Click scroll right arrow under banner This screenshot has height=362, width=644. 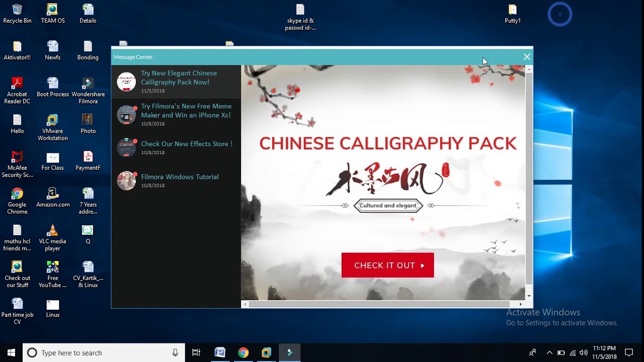coord(521,304)
